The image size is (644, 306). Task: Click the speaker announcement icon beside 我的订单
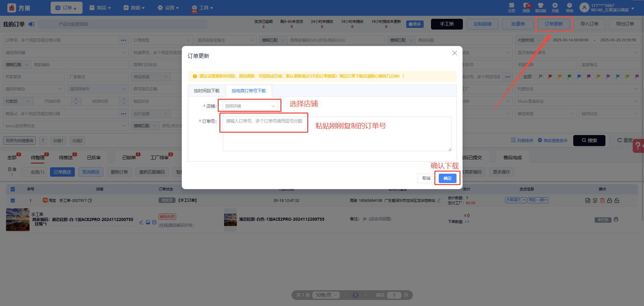click(32, 24)
